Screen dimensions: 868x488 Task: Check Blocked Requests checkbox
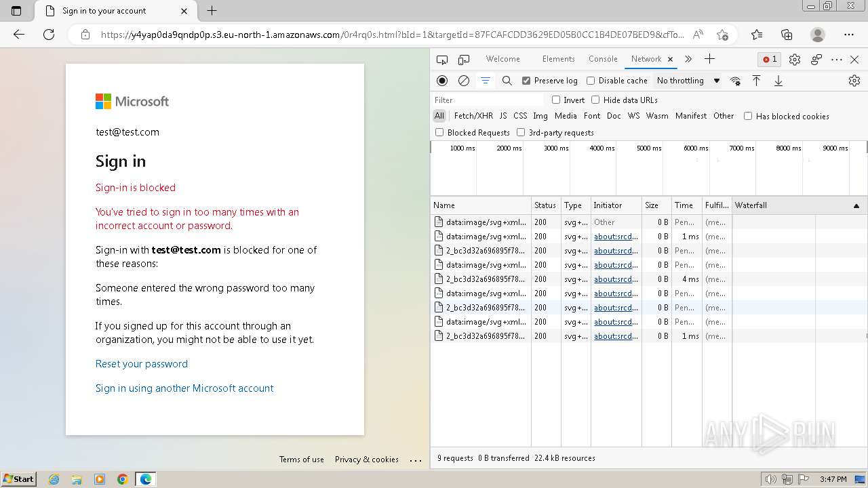pyautogui.click(x=439, y=132)
